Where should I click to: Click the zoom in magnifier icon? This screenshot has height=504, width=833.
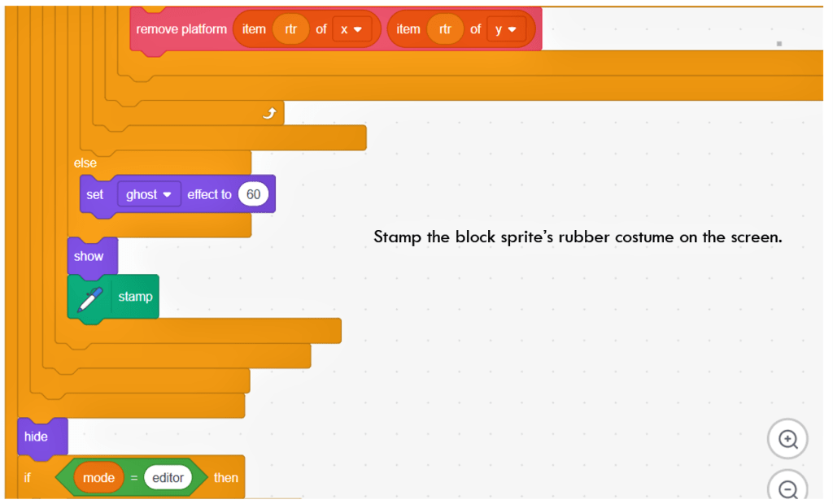click(x=787, y=439)
